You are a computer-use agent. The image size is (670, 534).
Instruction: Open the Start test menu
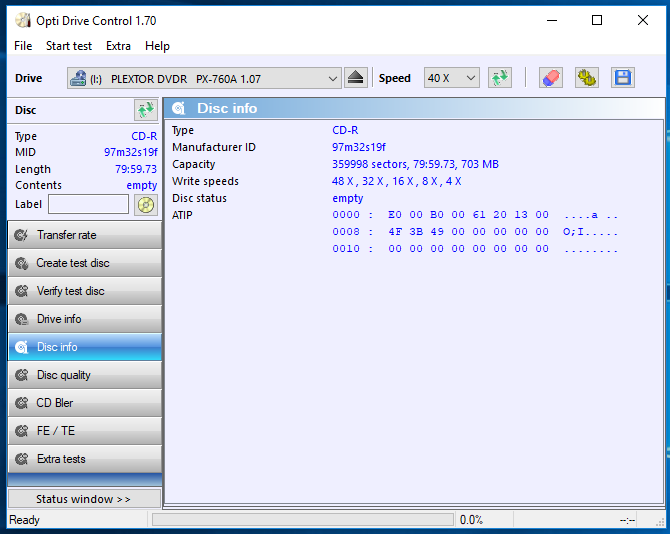pyautogui.click(x=69, y=46)
